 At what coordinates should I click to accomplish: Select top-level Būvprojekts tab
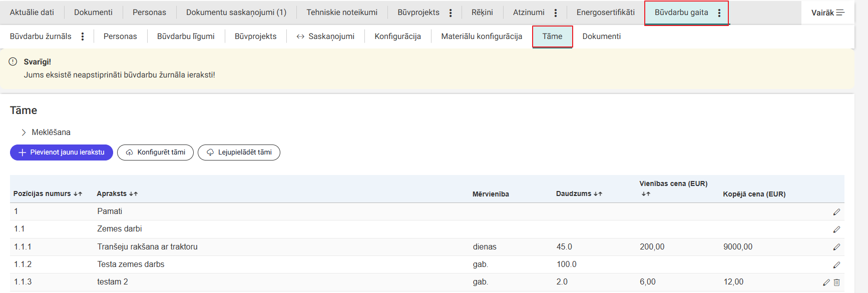pos(418,12)
